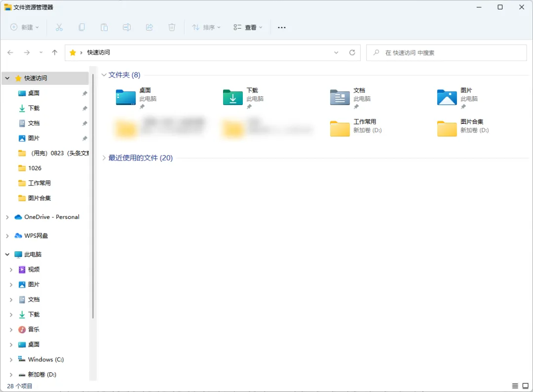Click the Share icon in toolbar
The width and height of the screenshot is (533, 392).
pos(149,28)
